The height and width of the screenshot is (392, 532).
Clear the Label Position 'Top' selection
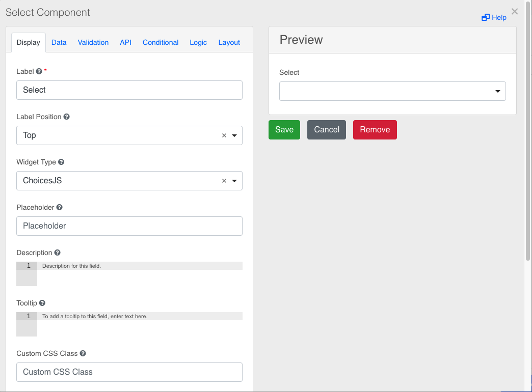(224, 135)
